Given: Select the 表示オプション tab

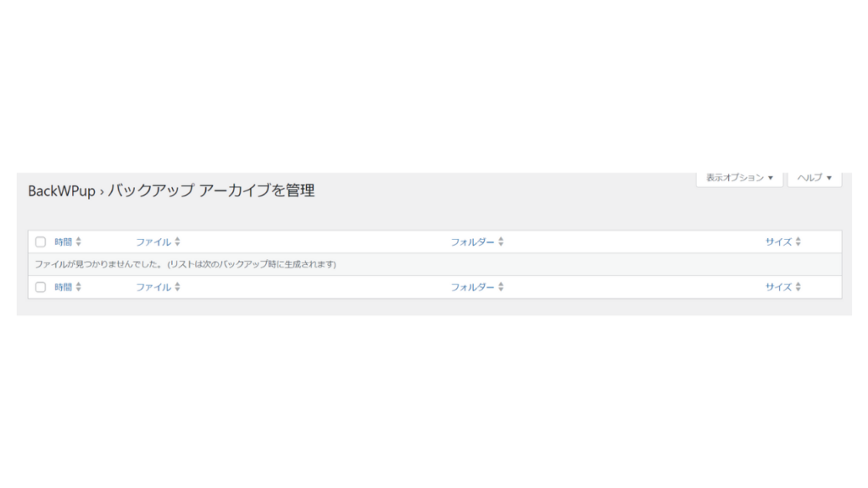Looking at the screenshot, I should coord(732,178).
